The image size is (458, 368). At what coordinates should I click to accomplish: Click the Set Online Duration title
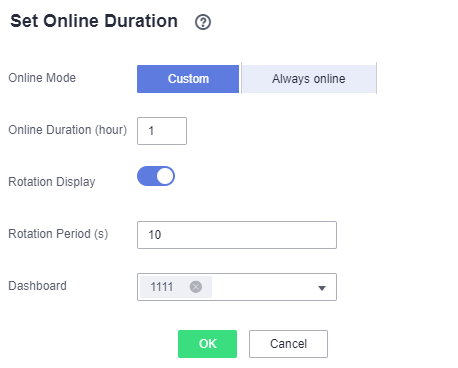pyautogui.click(x=94, y=21)
